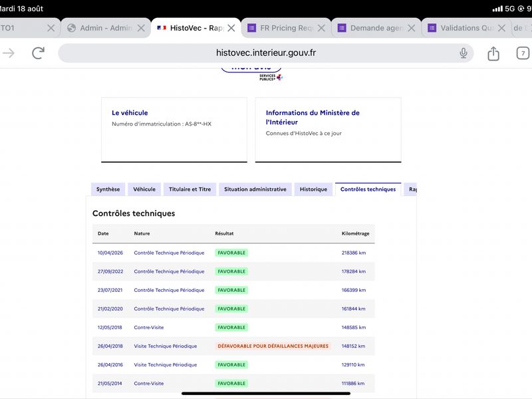
Task: Click the Kilométrage column header
Action: coord(355,233)
